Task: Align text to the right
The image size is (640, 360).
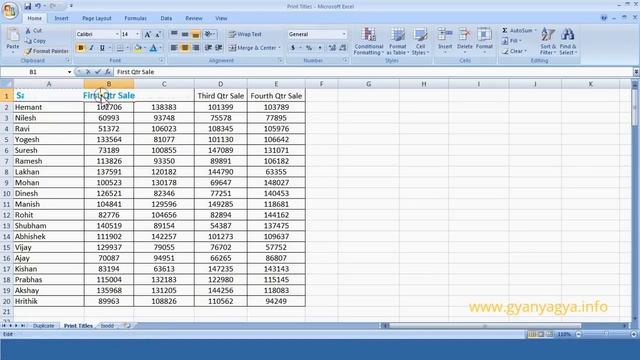Action: pyautogui.click(x=196, y=48)
